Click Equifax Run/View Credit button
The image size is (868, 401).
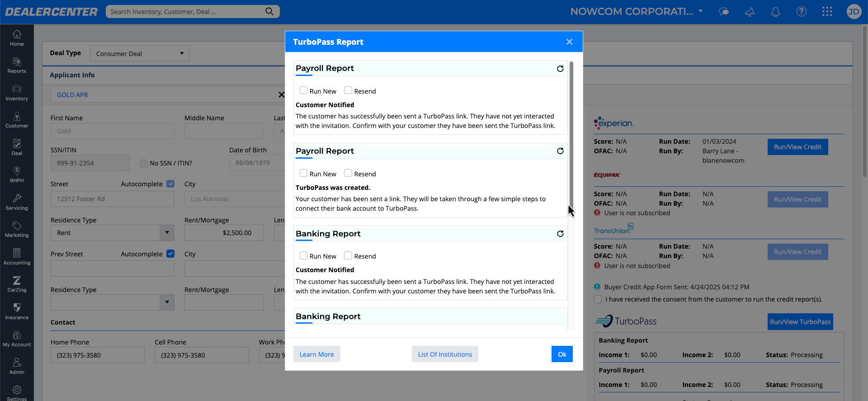point(797,199)
